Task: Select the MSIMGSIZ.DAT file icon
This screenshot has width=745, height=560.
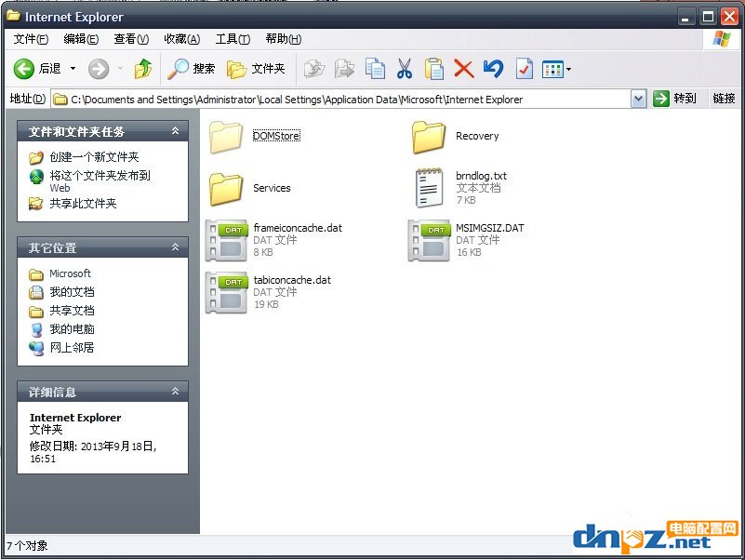Action: pos(429,241)
